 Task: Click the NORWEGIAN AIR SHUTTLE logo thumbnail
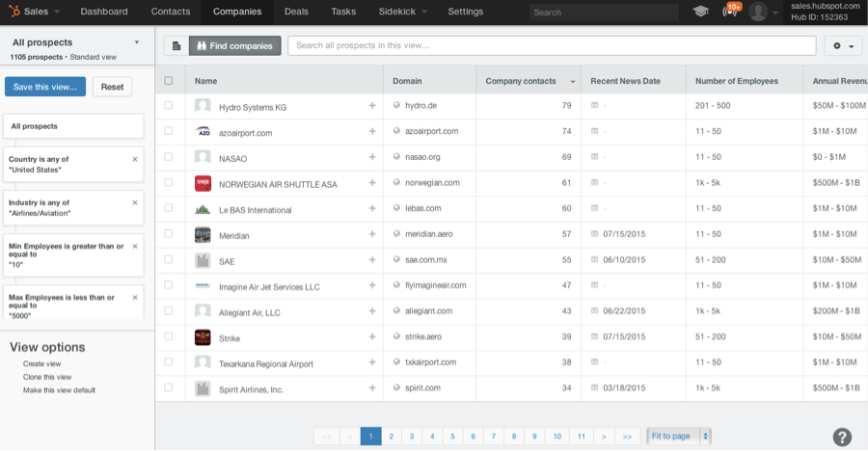203,183
